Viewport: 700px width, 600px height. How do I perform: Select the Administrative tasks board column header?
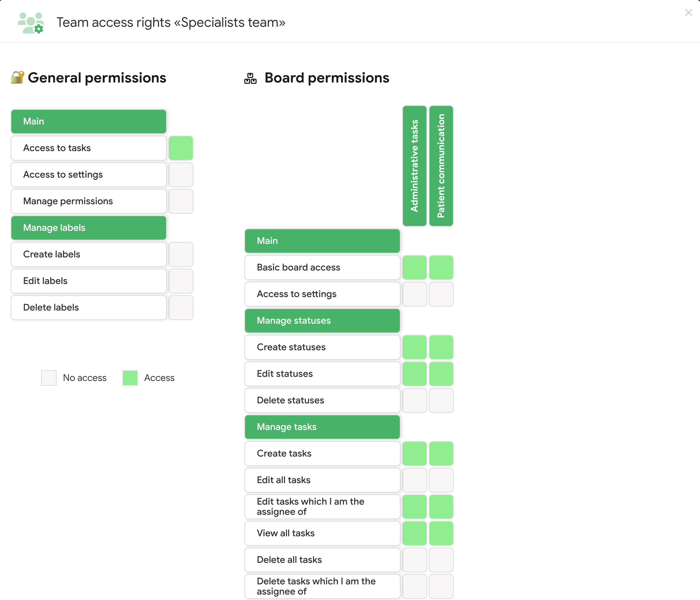tap(414, 166)
